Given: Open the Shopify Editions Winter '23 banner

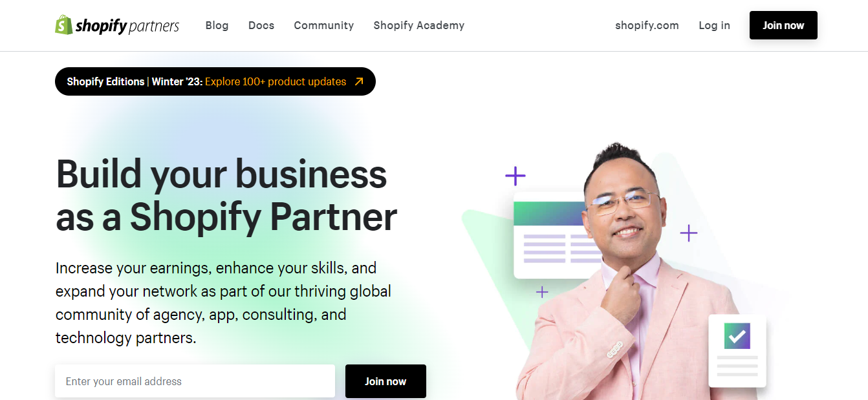Looking at the screenshot, I should [x=215, y=81].
